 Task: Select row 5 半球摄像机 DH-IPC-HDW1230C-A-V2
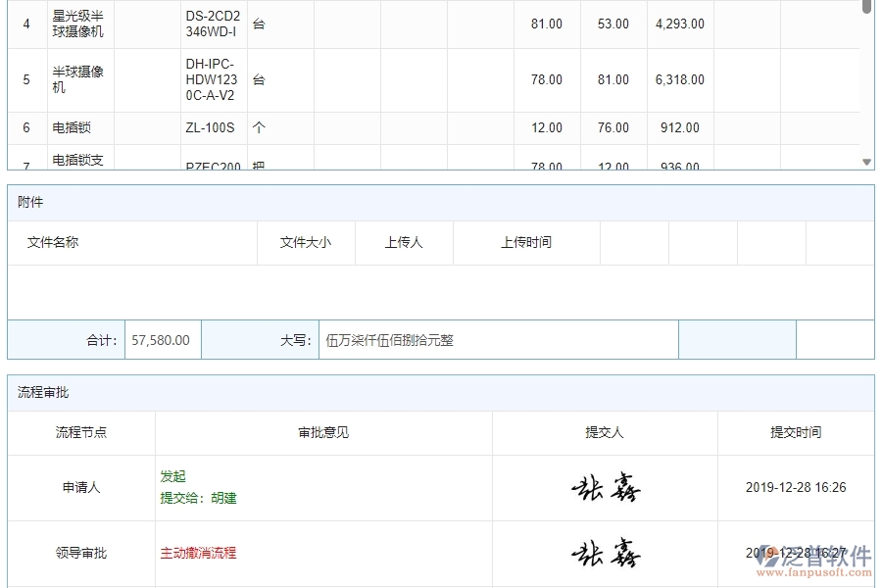click(78, 79)
